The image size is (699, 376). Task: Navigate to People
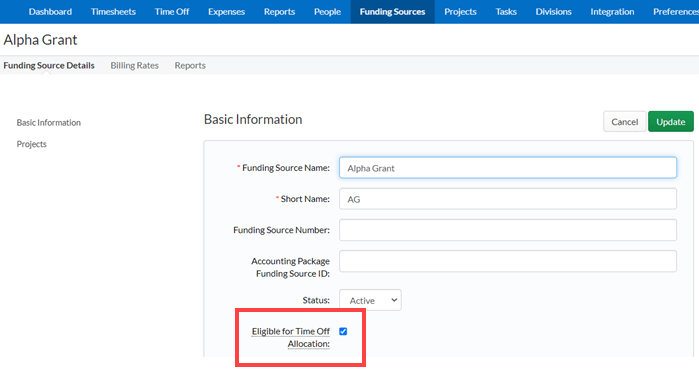click(327, 12)
